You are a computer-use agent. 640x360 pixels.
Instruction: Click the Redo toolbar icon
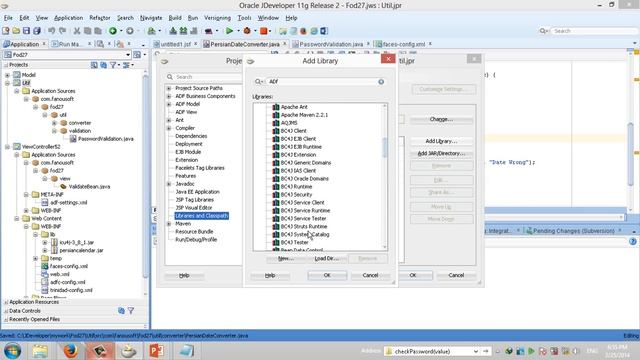pos(62,31)
